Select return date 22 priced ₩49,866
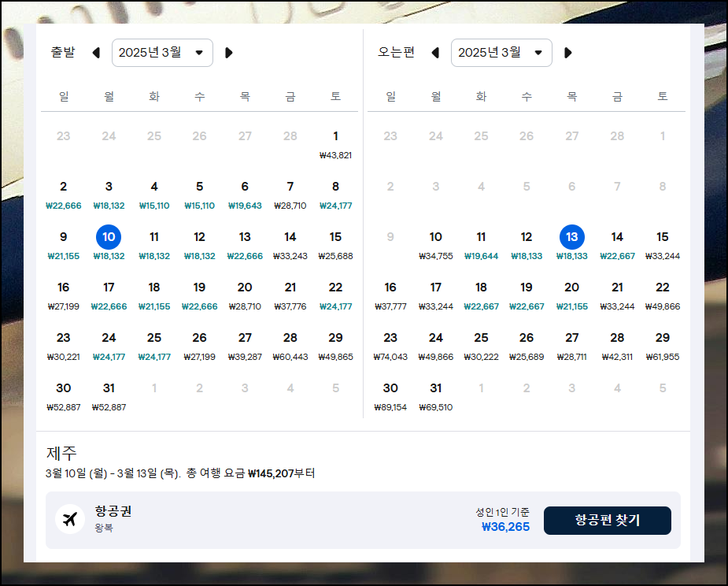The height and width of the screenshot is (586, 728). 663,296
